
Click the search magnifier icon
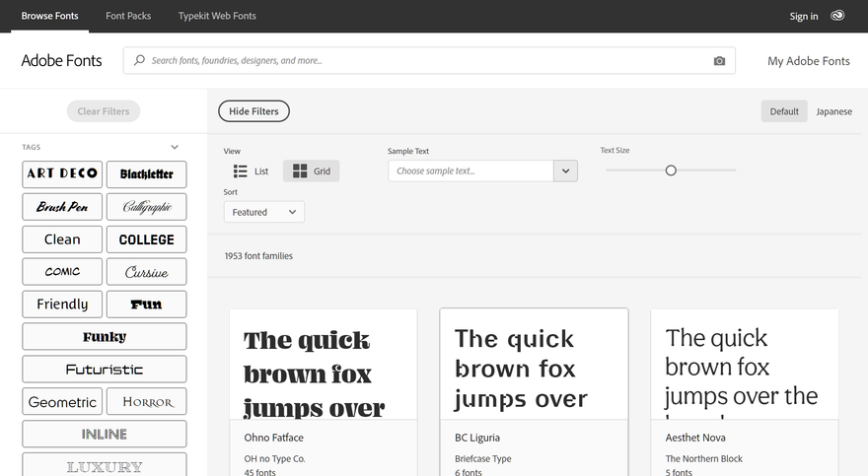(x=139, y=60)
